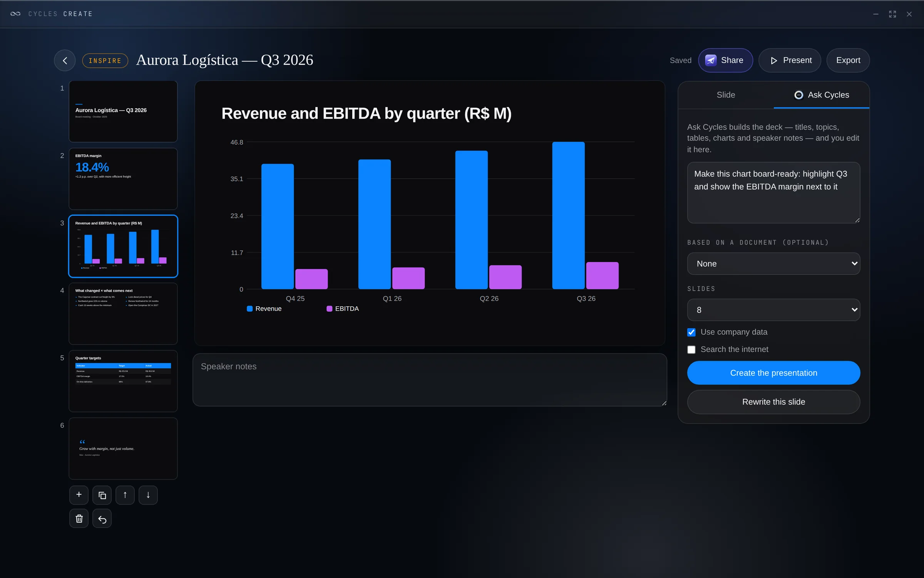Open the Based on a document dropdown
924x578 pixels.
coord(773,264)
